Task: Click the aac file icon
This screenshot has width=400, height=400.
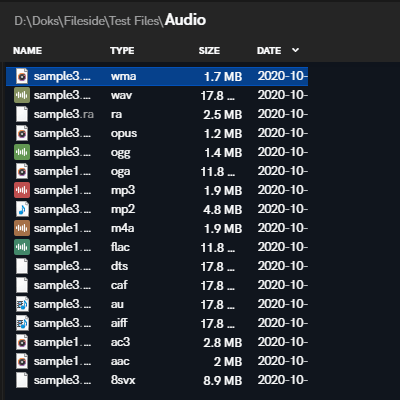Action: 22,361
